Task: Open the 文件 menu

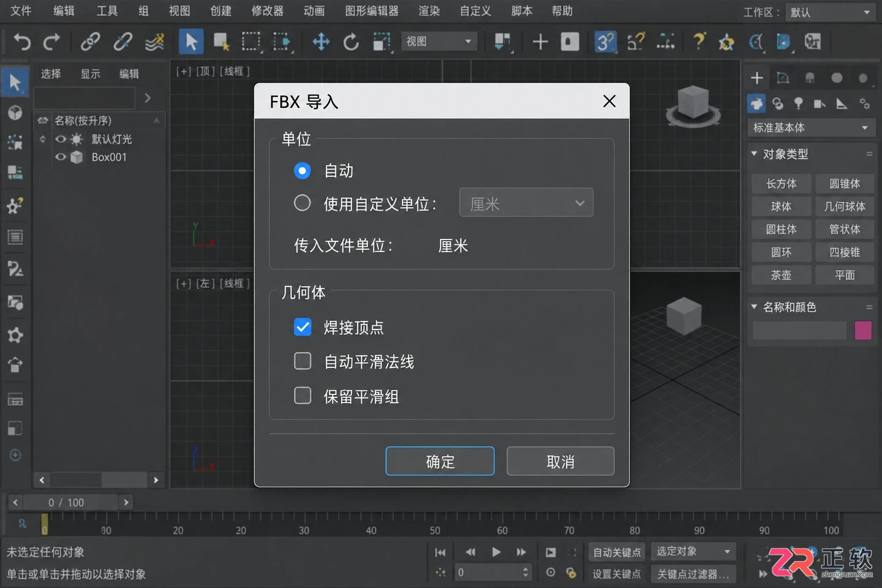Action: [x=21, y=11]
